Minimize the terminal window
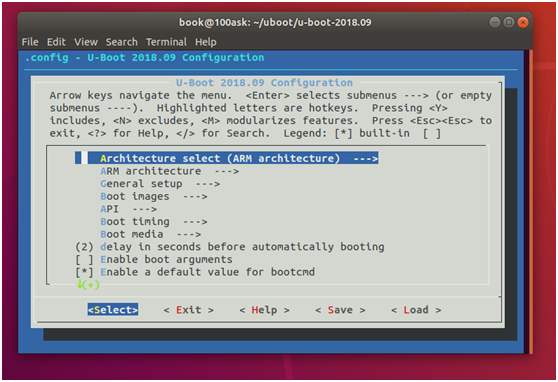This screenshot has height=382, width=558. click(x=495, y=22)
